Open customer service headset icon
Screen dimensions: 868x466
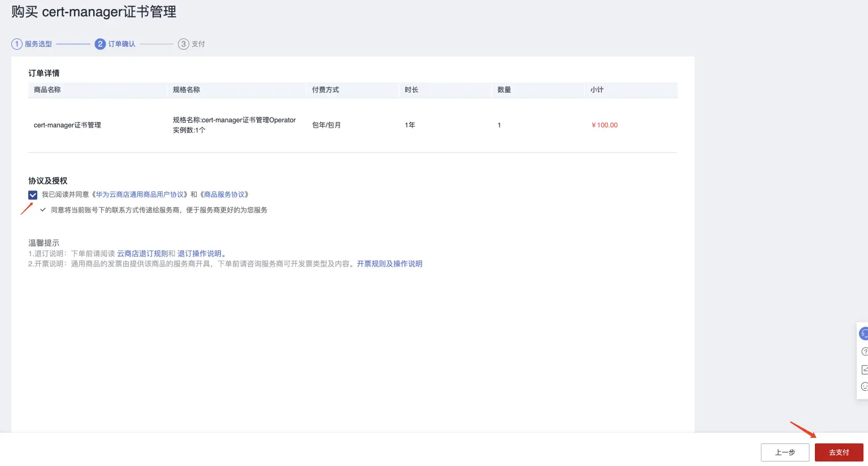863,334
